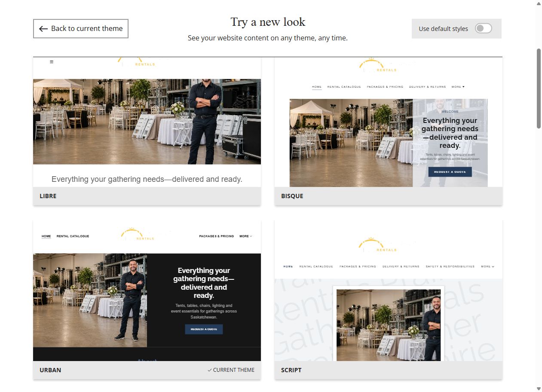Click the Back to current theme button
Screen dimensions: 542x392
(x=81, y=28)
